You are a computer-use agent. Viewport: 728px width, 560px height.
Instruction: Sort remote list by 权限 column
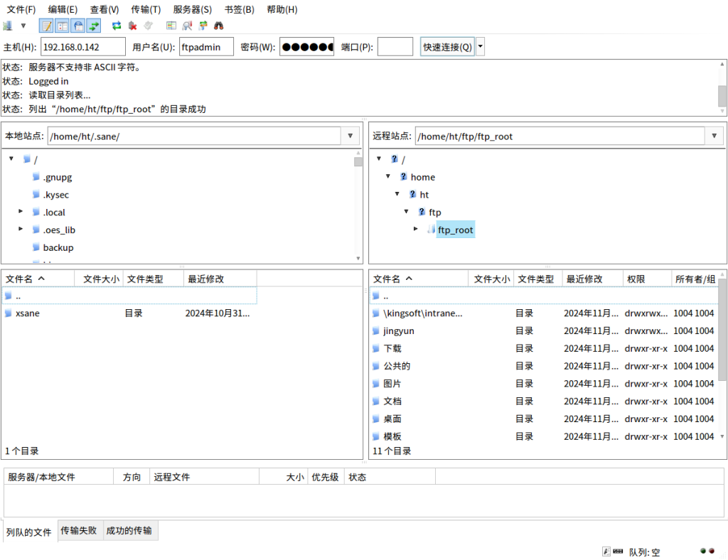[647, 279]
